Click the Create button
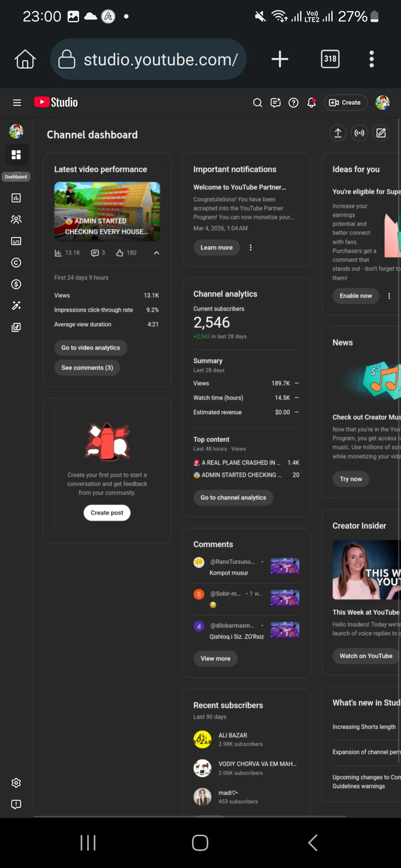This screenshot has width=401, height=868. click(x=346, y=103)
